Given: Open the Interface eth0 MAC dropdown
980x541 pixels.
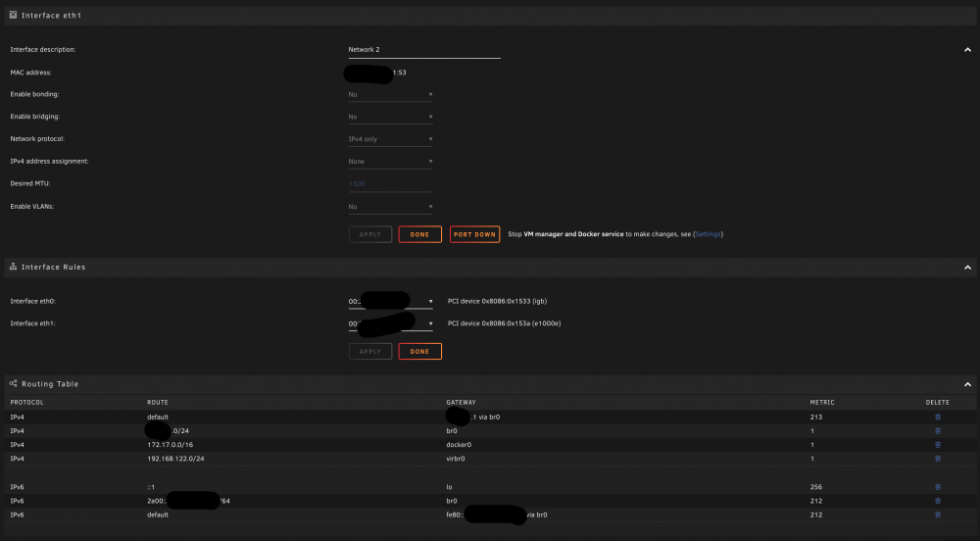Looking at the screenshot, I should (x=391, y=301).
